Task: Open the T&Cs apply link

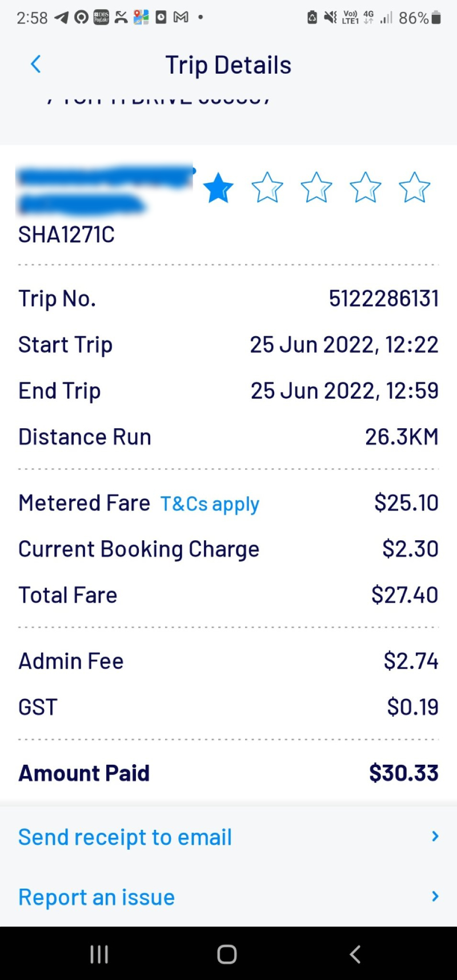Action: point(210,504)
